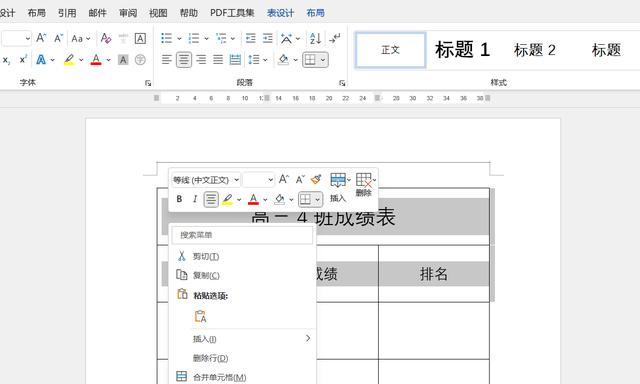Image resolution: width=640 pixels, height=384 pixels.
Task: Apply numbered list in ribbon
Action: (194, 38)
